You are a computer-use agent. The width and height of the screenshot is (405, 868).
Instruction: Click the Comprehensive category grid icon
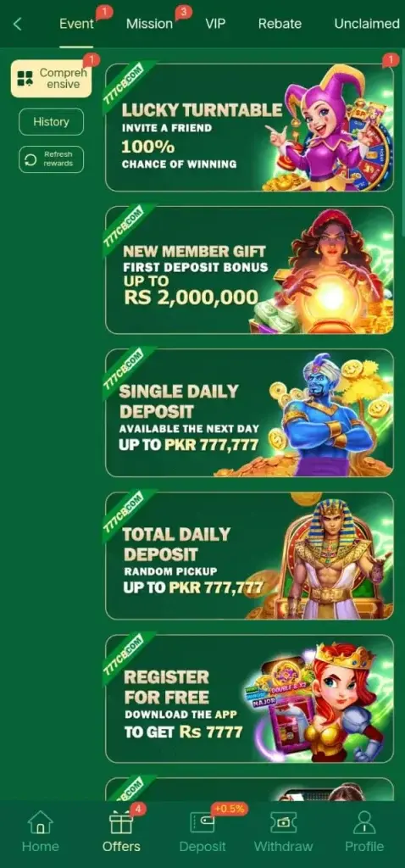coord(25,79)
